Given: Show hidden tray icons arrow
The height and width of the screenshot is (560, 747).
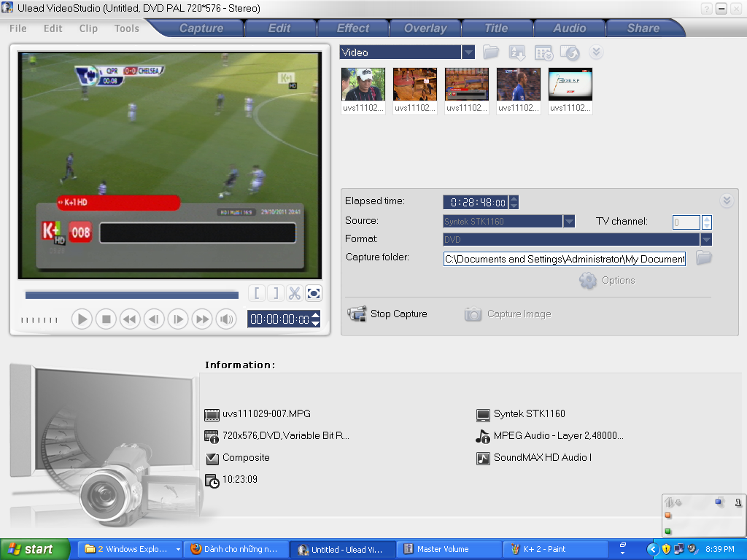Looking at the screenshot, I should [x=652, y=550].
